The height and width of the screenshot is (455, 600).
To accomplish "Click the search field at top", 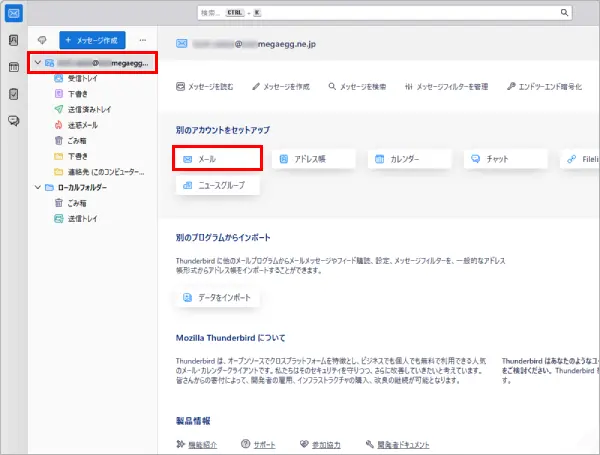I will 385,13.
